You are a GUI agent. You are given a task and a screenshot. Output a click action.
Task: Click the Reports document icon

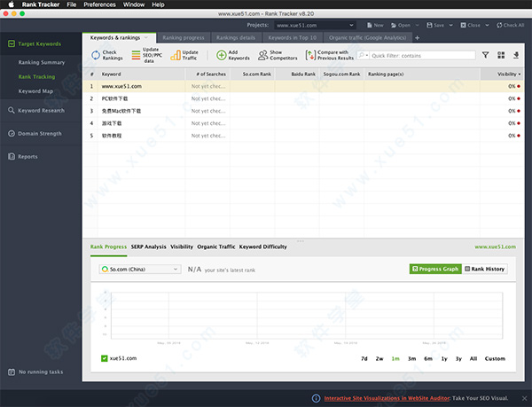coord(12,156)
